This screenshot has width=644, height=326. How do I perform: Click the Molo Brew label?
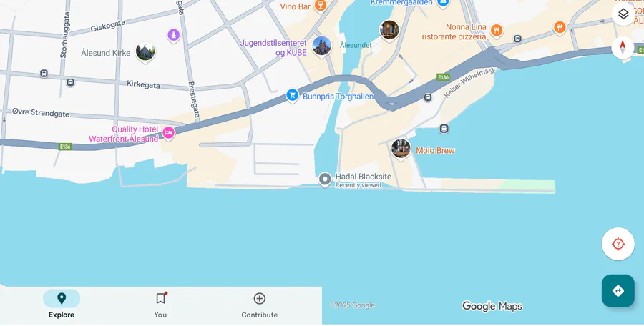(x=435, y=151)
